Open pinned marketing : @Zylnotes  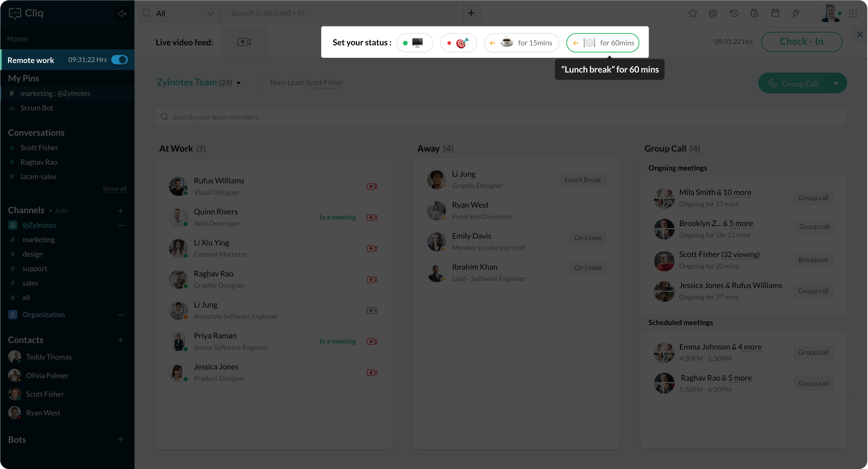[55, 93]
